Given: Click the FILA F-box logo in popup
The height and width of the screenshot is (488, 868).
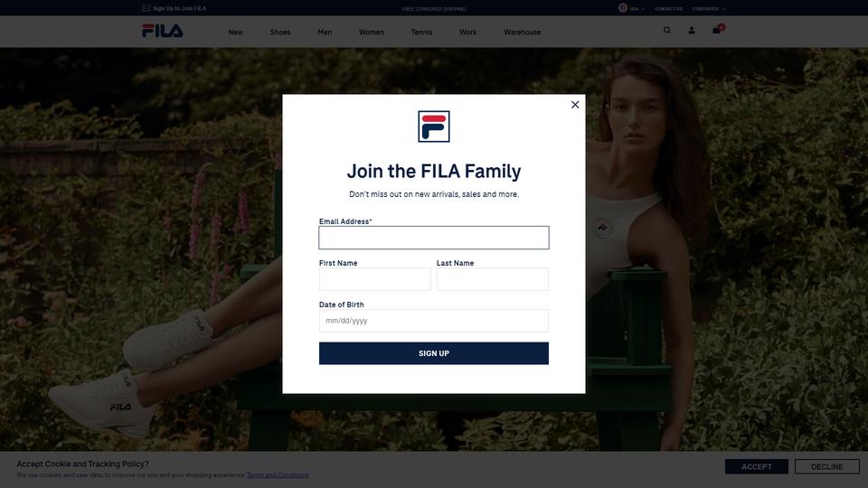Looking at the screenshot, I should (x=434, y=127).
